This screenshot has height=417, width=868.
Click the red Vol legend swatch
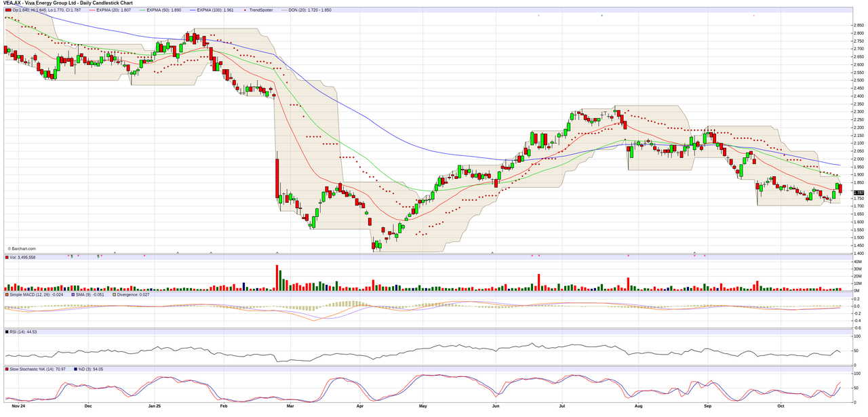click(7, 258)
